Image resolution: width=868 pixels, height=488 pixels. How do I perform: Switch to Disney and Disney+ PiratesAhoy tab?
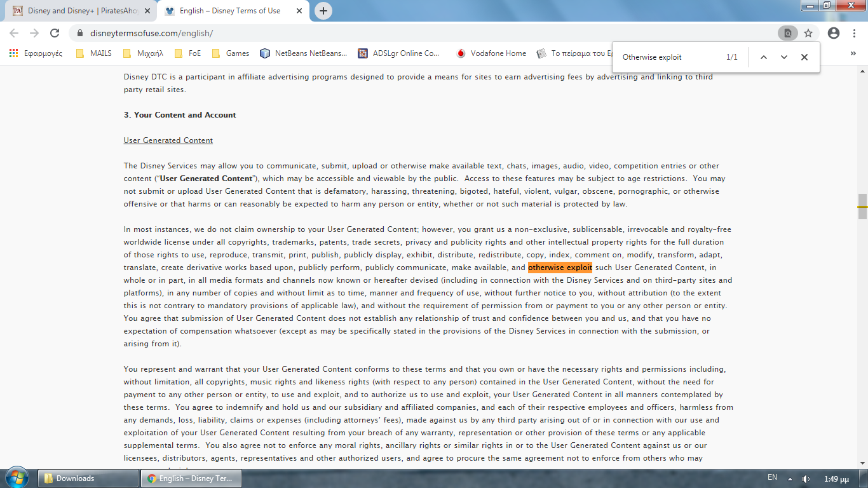tap(81, 11)
